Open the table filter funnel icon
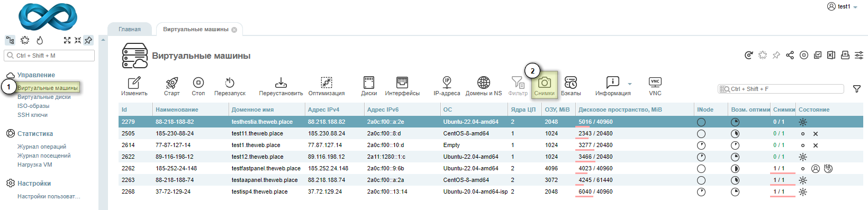The height and width of the screenshot is (210, 868). tap(857, 89)
